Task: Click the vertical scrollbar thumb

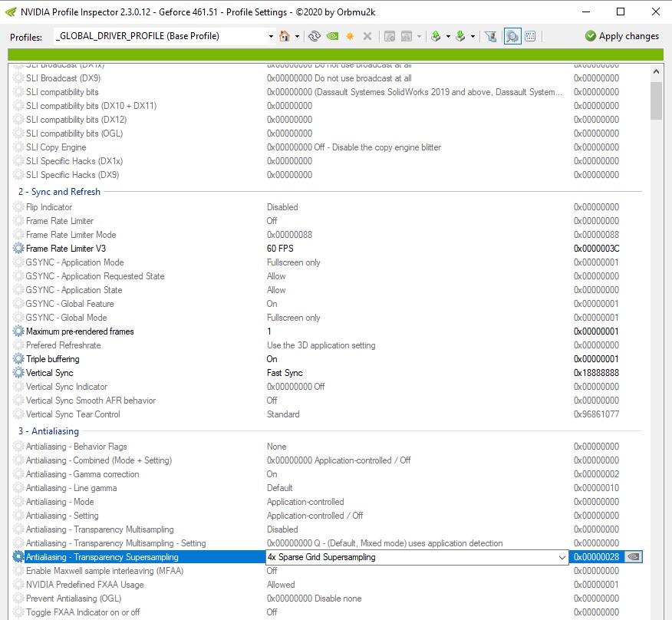Action: click(x=656, y=101)
